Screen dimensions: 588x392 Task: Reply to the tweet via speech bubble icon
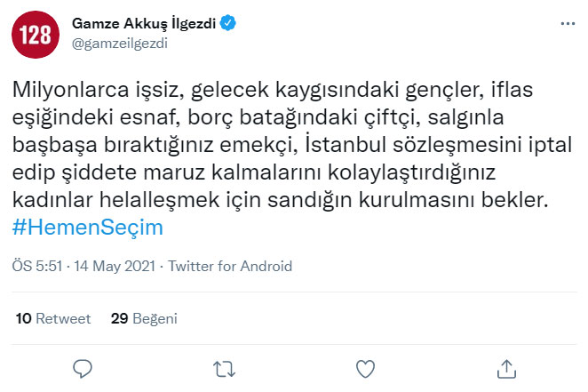pos(83,367)
